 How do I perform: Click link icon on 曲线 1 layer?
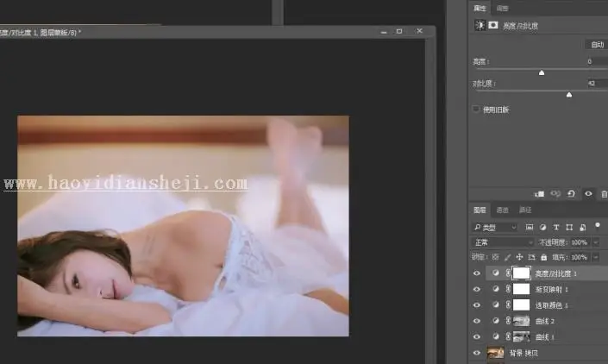(508, 337)
